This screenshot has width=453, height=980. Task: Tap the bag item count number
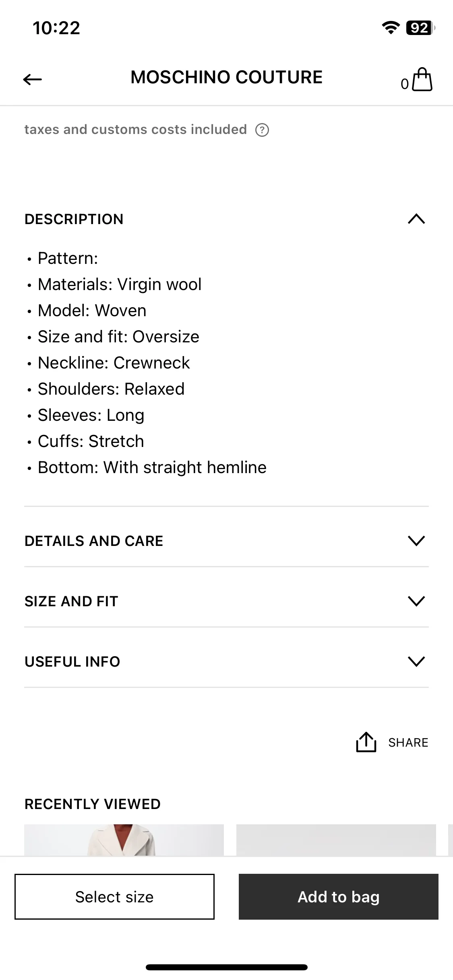(405, 84)
